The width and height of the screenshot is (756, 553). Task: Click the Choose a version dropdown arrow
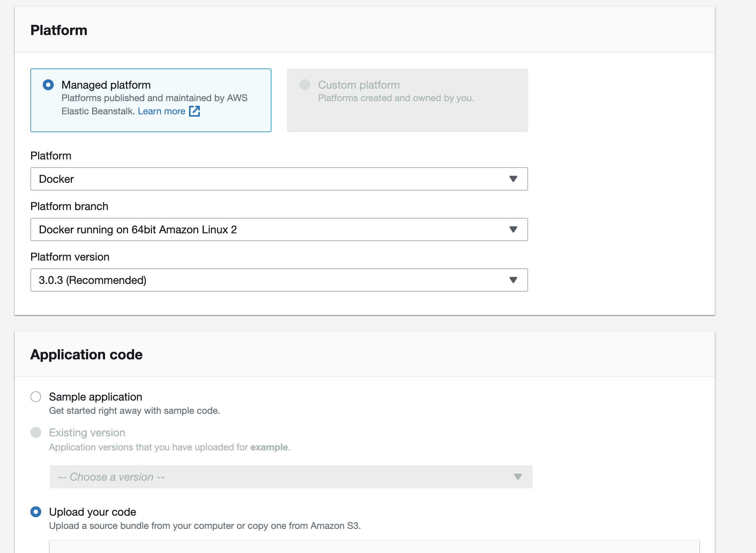(x=518, y=477)
